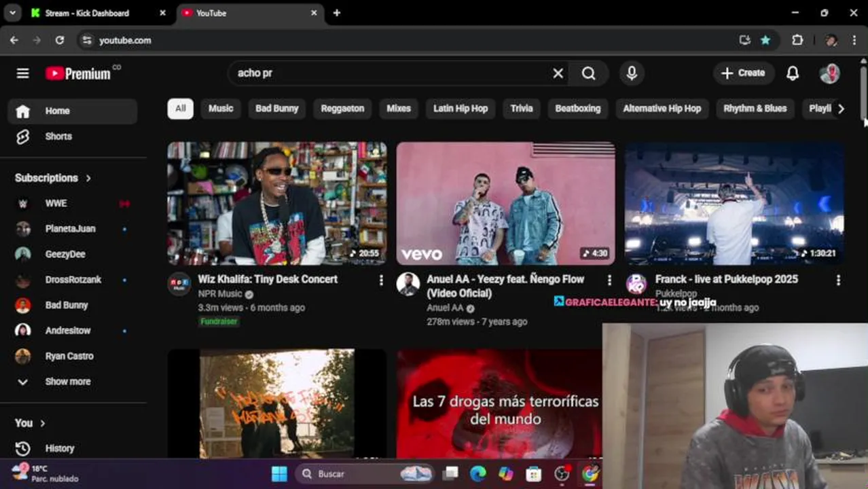Select the Alternative Hip Hop chip

coord(662,109)
